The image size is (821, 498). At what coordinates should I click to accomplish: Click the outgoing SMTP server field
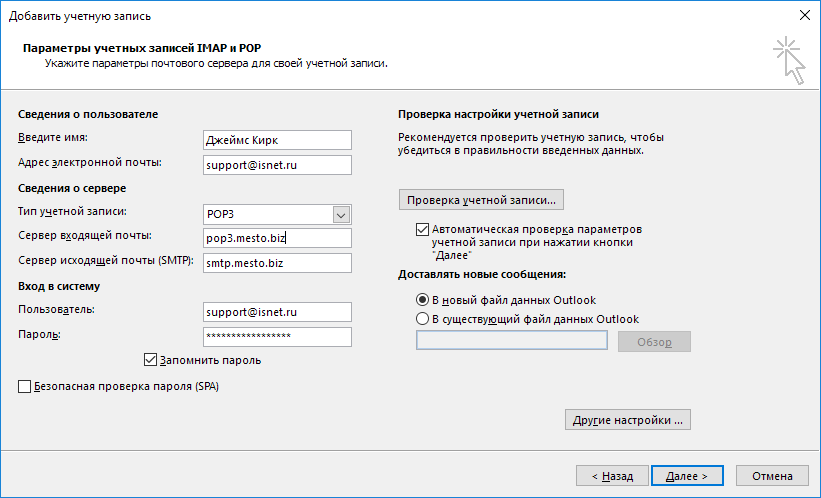276,263
